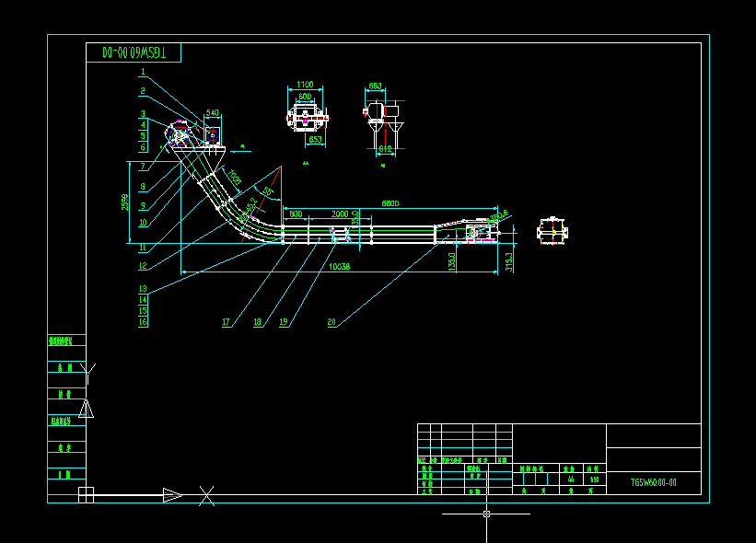Select part balloon number 8
The width and height of the screenshot is (756, 543).
point(143,187)
